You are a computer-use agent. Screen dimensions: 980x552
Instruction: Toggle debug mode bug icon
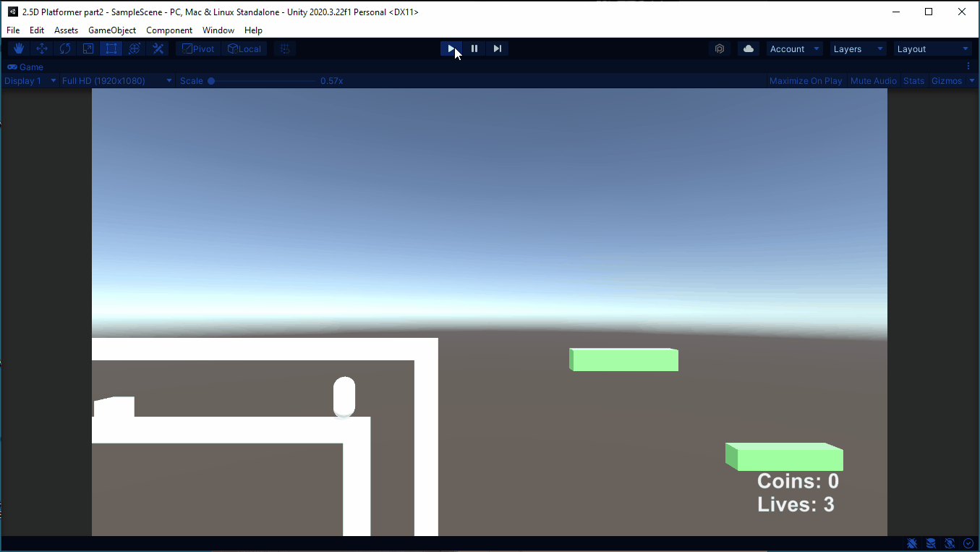tap(912, 543)
